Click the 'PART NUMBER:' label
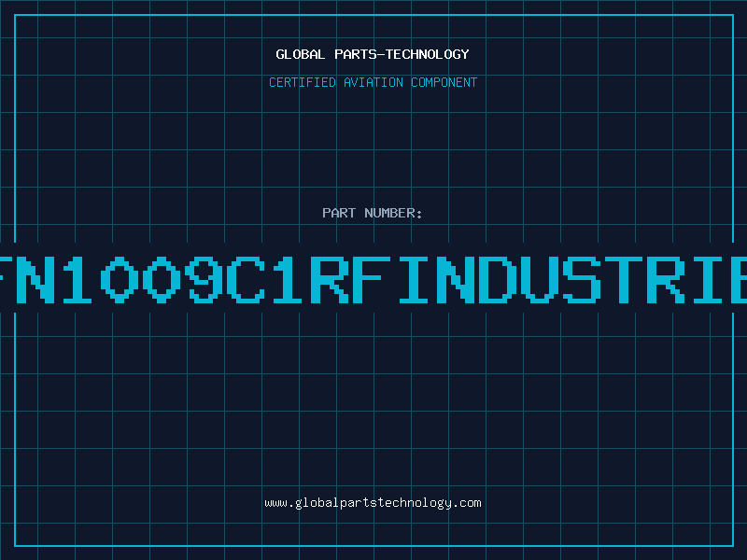 pyautogui.click(x=373, y=213)
